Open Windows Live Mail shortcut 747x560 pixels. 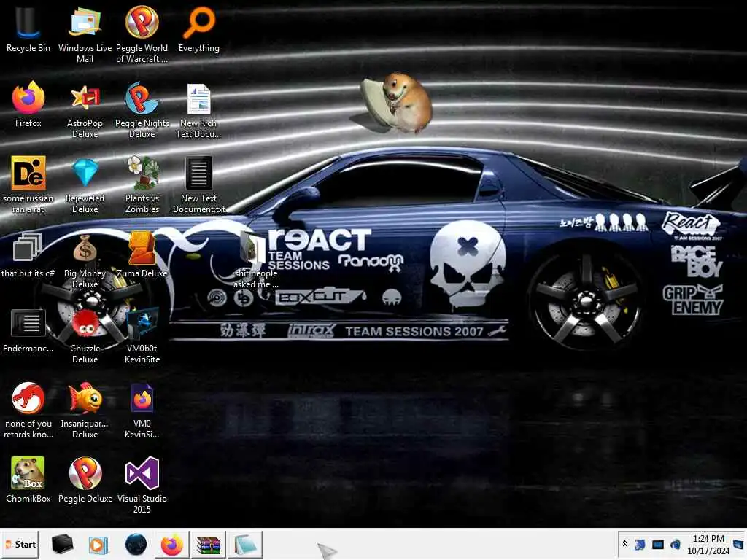(85, 34)
